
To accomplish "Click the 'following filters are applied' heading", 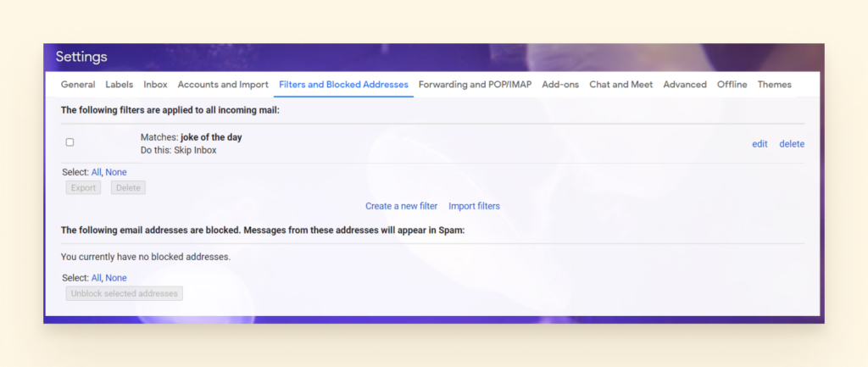I will pos(170,110).
